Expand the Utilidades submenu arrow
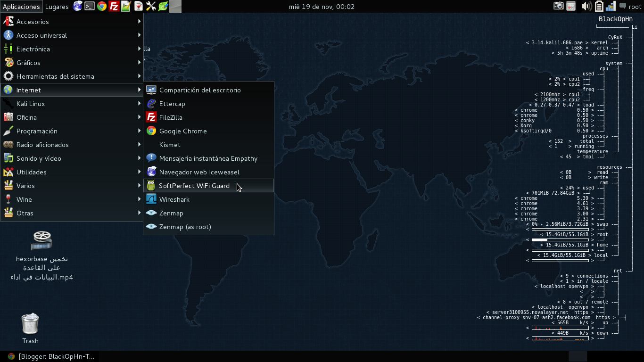644x362 pixels. click(139, 172)
